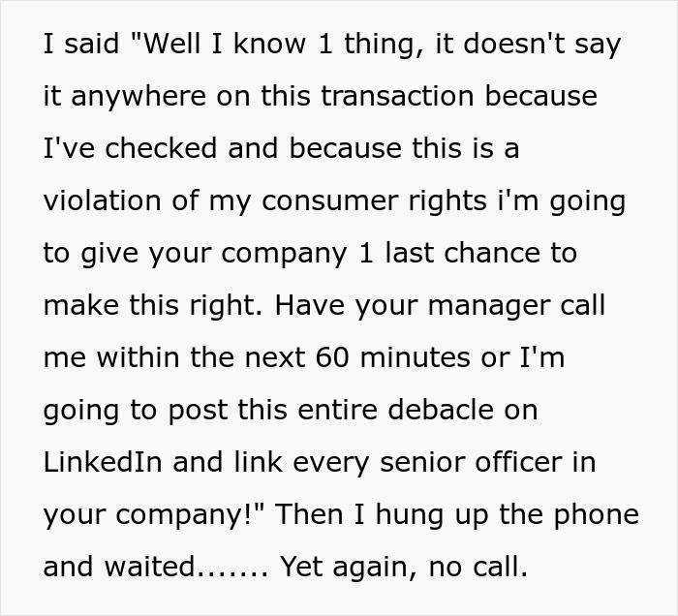The width and height of the screenshot is (678, 616).
Task: Click the phrase 'consumer rights'
Action: 374,201
